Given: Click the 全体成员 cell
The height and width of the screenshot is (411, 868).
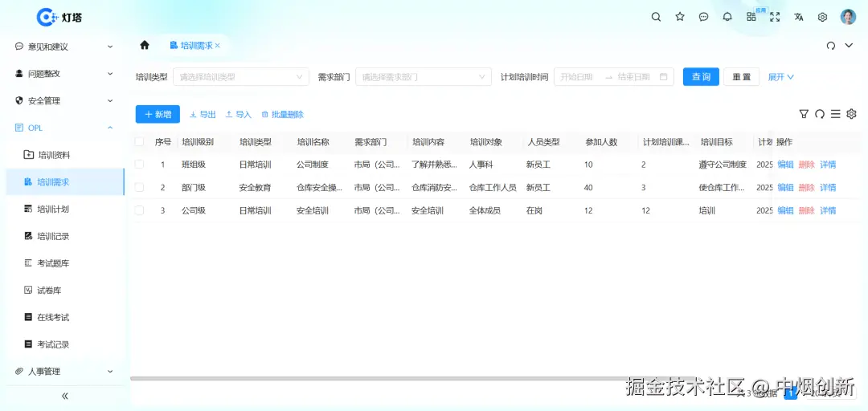Looking at the screenshot, I should tap(485, 210).
